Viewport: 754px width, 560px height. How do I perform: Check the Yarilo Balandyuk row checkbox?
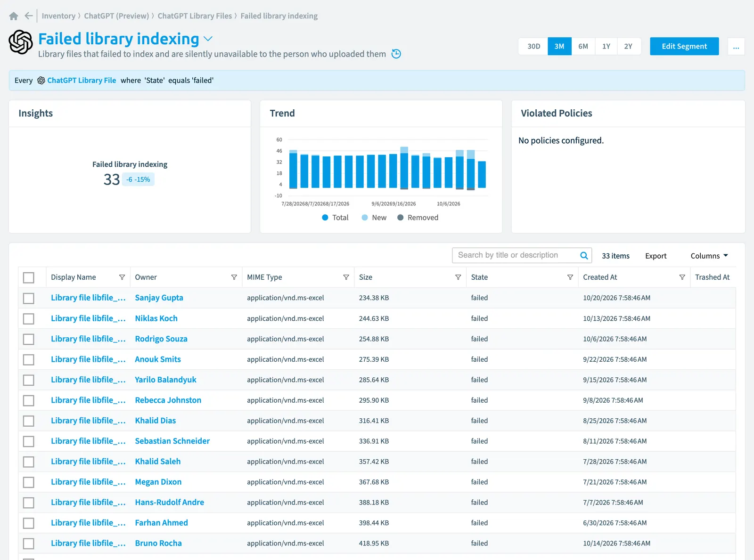(29, 380)
